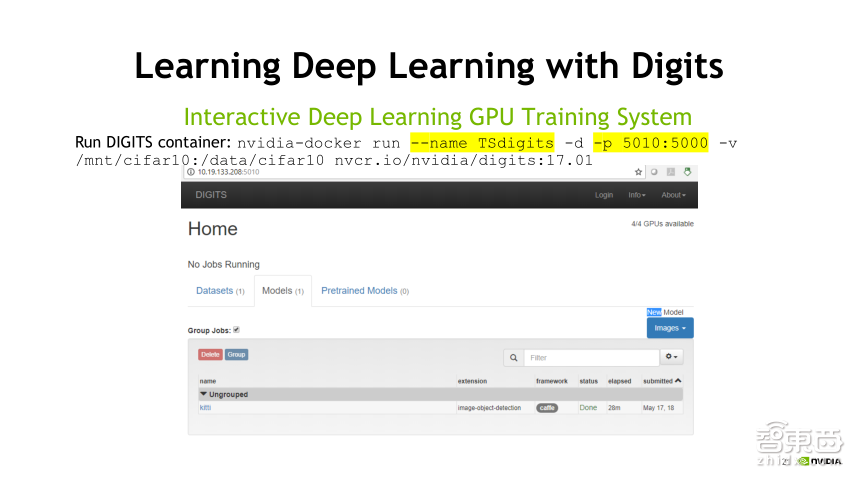Expand the Info menu in navbar

(x=636, y=195)
